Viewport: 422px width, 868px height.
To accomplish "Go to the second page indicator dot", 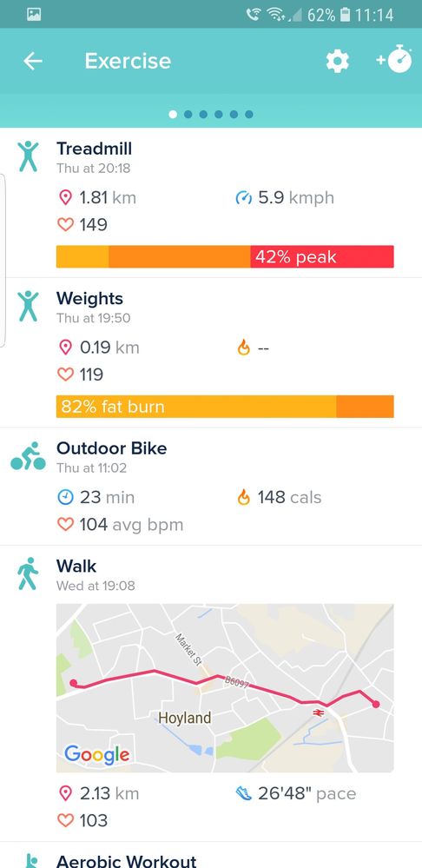I will 188,114.
